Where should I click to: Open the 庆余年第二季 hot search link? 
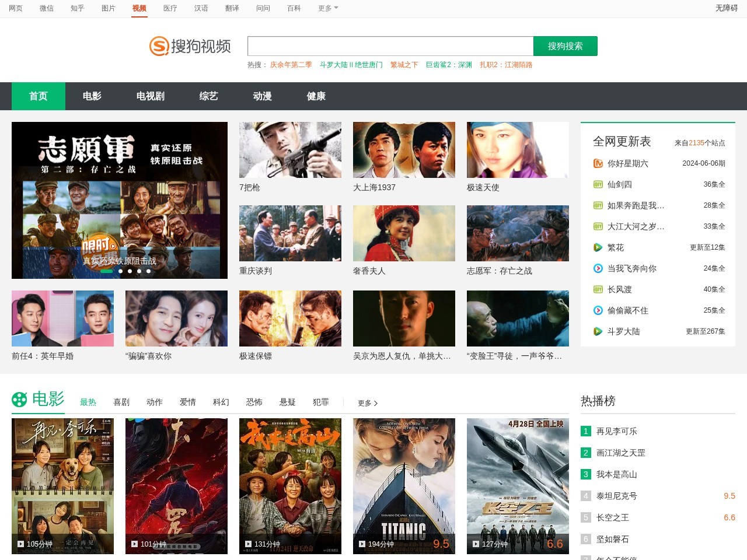click(x=292, y=65)
